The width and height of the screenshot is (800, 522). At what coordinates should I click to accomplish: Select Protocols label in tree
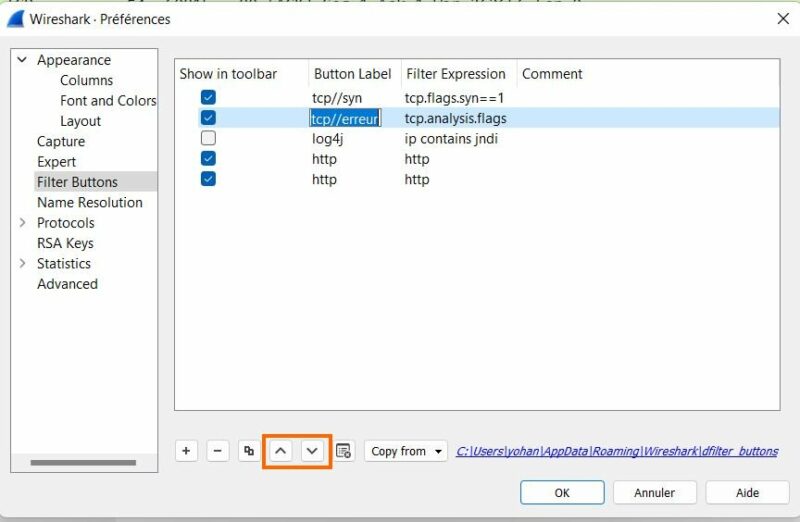[65, 222]
